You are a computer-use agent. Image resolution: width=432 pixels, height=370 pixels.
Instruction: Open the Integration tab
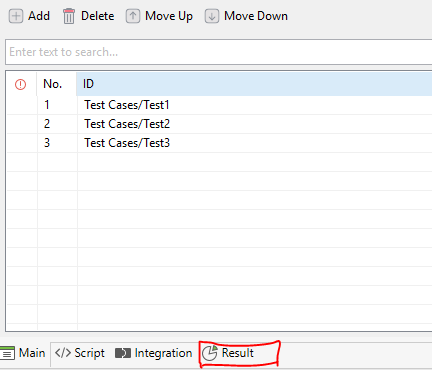[x=154, y=353]
